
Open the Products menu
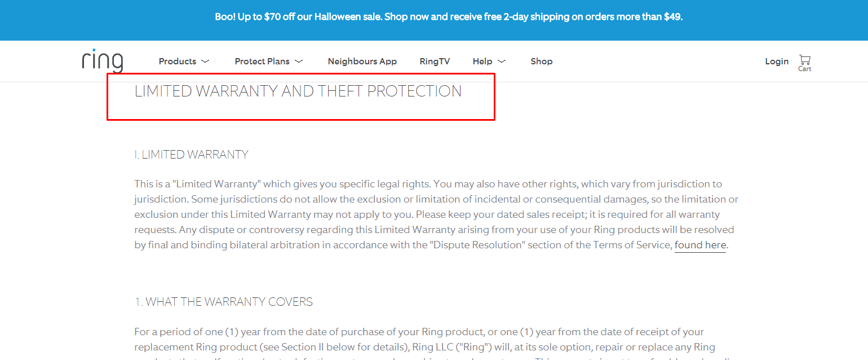178,61
